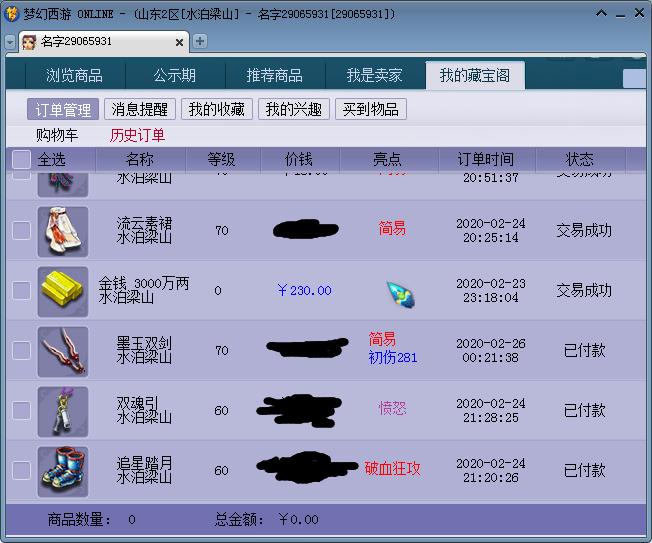The image size is (652, 543).
Task: Tick the checkbox for 双魂引 row
Action: coord(21,410)
